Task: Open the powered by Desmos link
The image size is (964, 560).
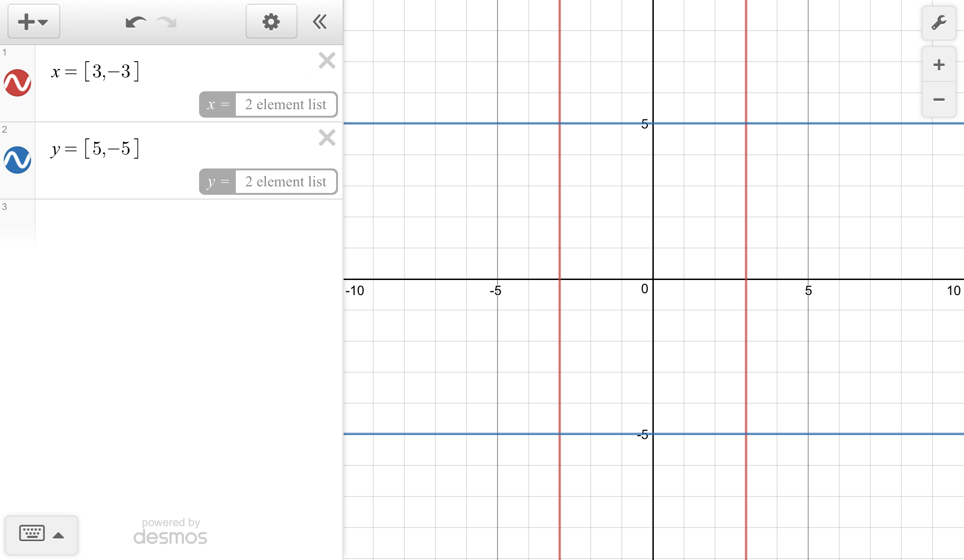Action: (x=170, y=532)
